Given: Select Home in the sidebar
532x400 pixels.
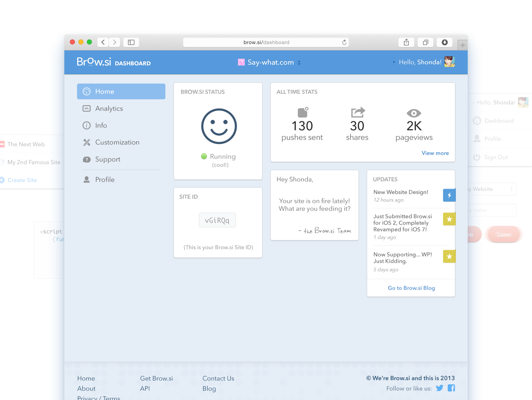Looking at the screenshot, I should point(121,91).
